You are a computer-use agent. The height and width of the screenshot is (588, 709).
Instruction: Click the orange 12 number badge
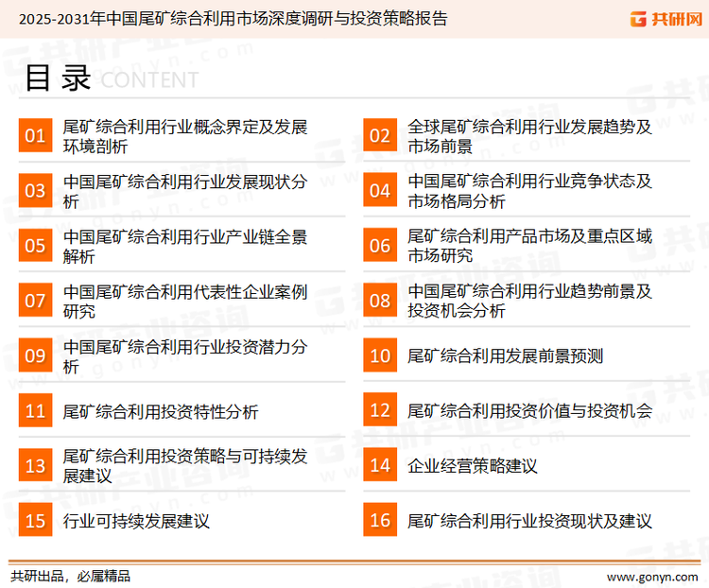point(380,409)
